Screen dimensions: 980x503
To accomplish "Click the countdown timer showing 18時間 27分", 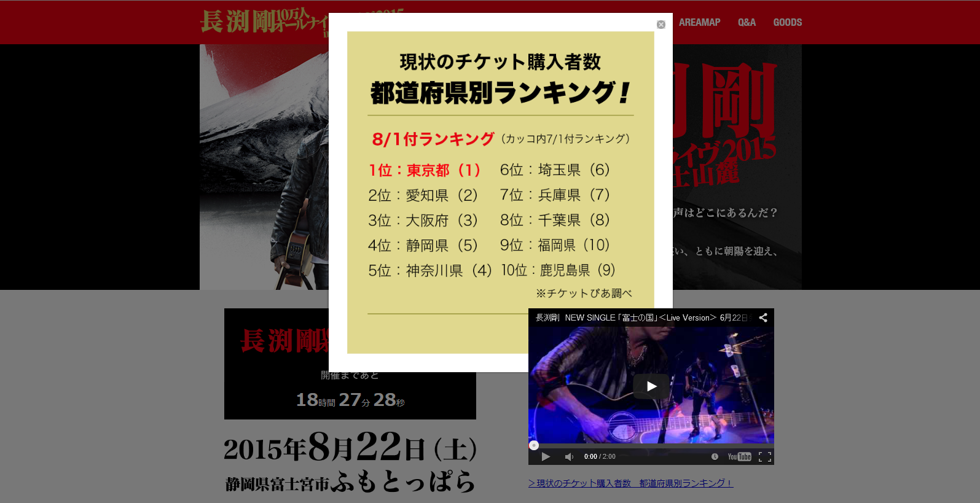I will pyautogui.click(x=350, y=400).
